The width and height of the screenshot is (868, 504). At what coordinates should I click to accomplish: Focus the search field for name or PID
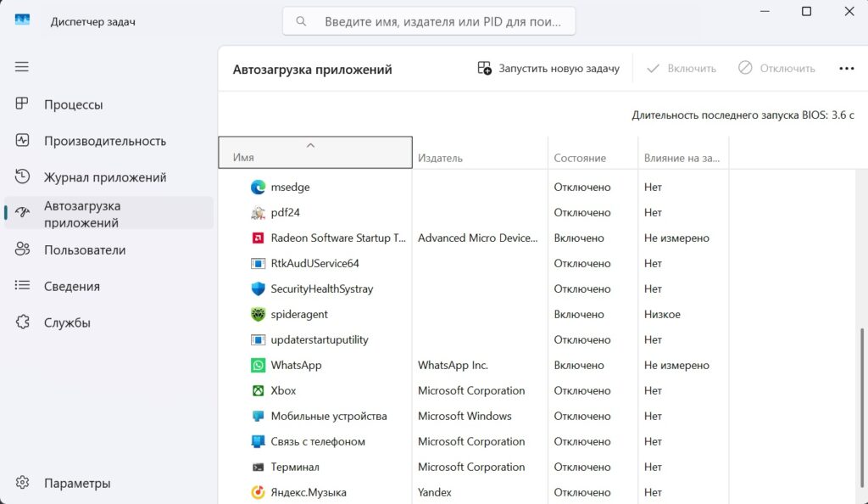[x=428, y=21]
